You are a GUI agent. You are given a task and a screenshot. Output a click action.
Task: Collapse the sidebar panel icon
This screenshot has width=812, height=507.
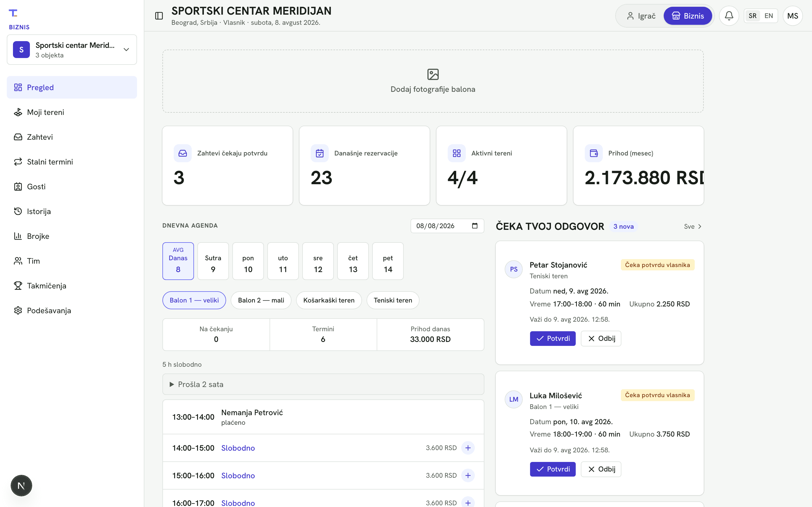(x=159, y=16)
